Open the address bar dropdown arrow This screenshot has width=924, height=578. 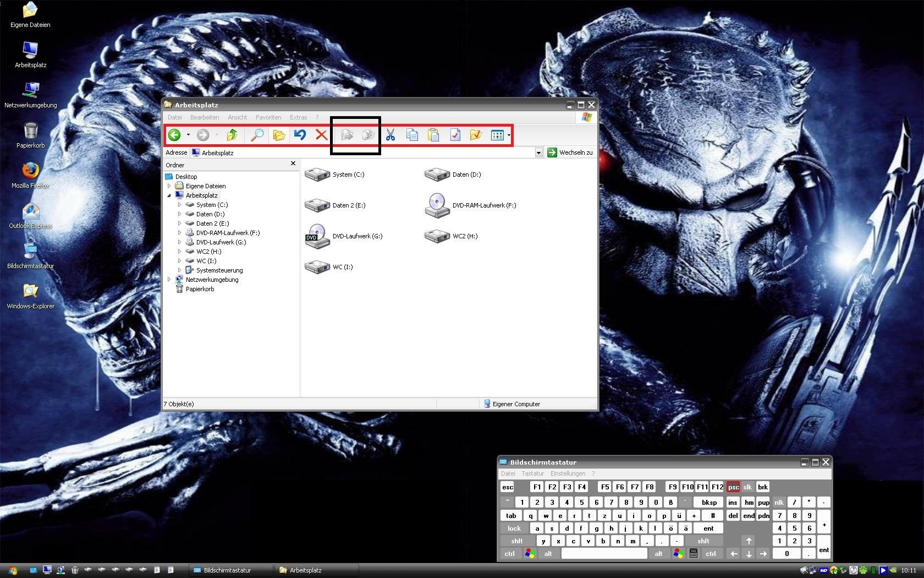coord(538,153)
